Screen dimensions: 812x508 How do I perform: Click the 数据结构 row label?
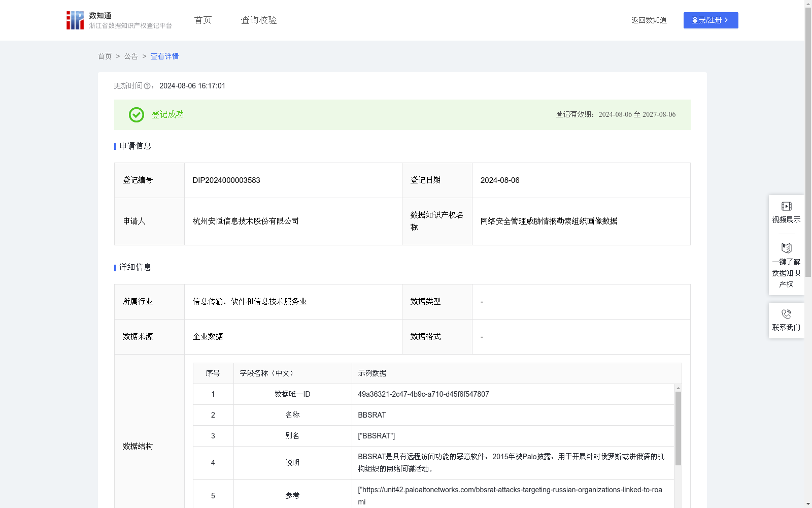pos(138,447)
